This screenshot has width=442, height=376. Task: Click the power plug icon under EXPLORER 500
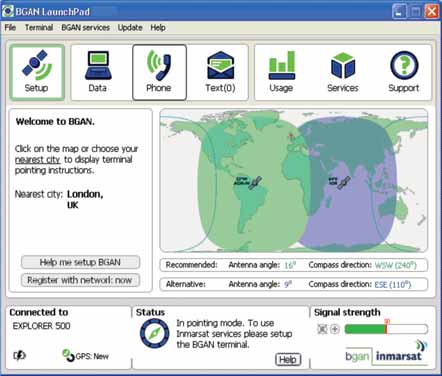pos(19,356)
